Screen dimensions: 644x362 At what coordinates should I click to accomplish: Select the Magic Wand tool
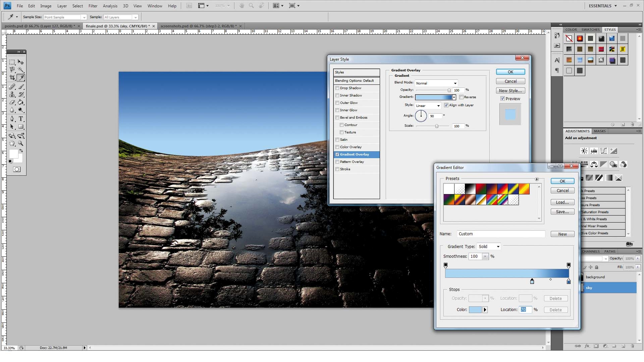21,70
